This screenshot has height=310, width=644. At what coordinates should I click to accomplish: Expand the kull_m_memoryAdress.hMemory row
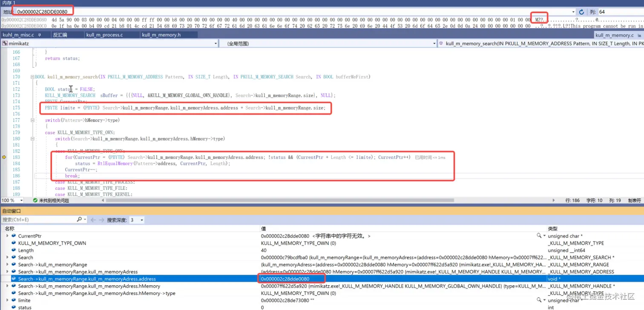(x=7, y=286)
